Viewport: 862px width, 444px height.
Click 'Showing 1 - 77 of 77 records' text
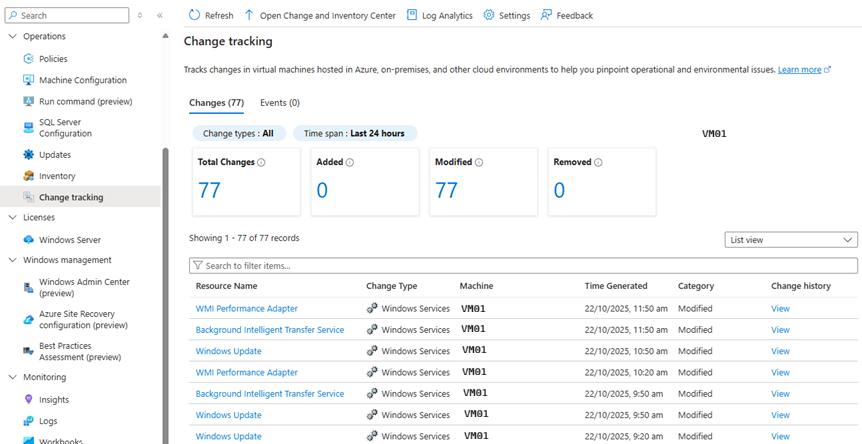pos(244,238)
